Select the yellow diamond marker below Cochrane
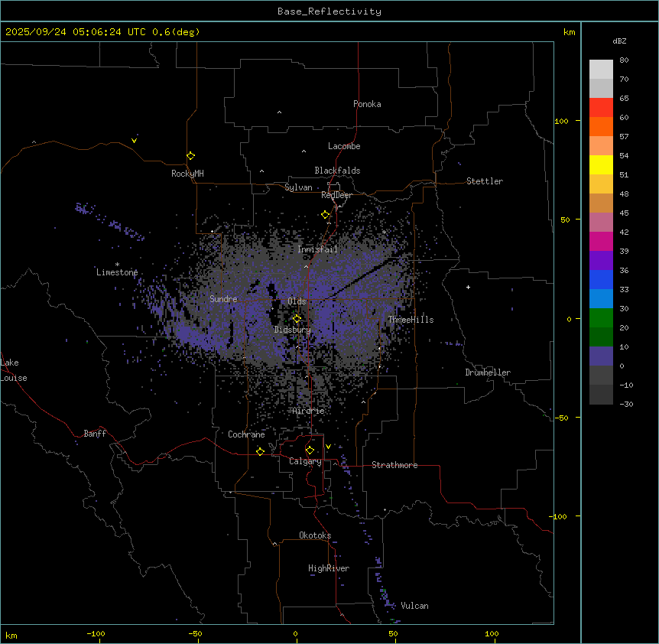The height and width of the screenshot is (644, 659). (x=260, y=452)
